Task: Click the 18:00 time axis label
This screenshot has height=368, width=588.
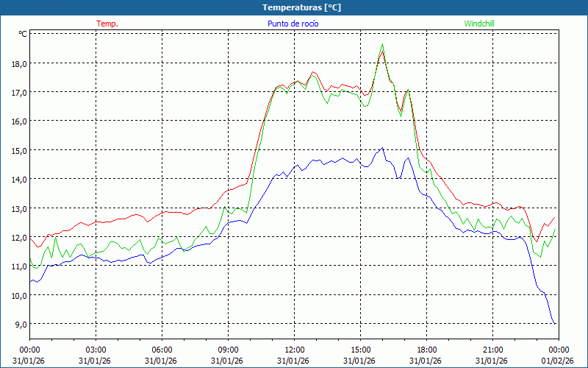Action: (427, 350)
